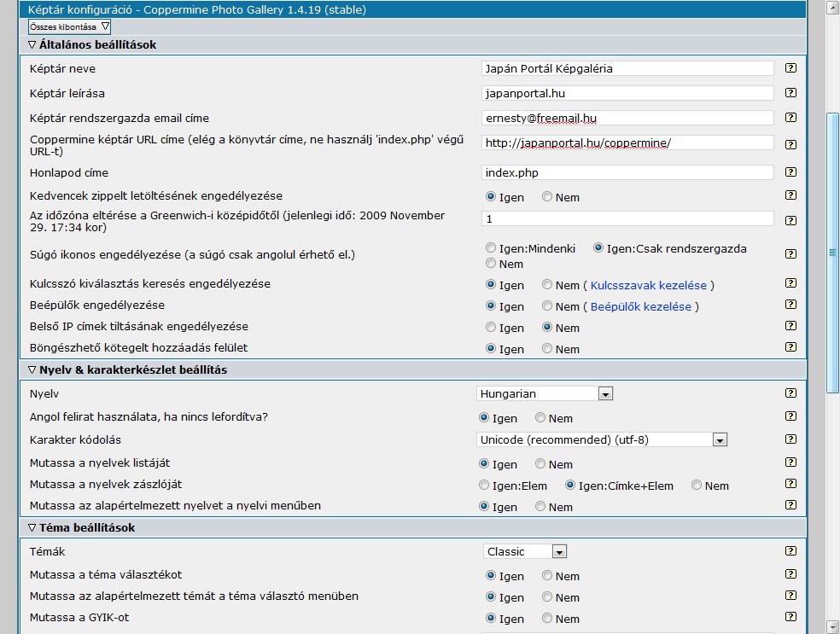Image resolution: width=840 pixels, height=634 pixels.
Task: Open help icon for Témák row
Action: [790, 551]
